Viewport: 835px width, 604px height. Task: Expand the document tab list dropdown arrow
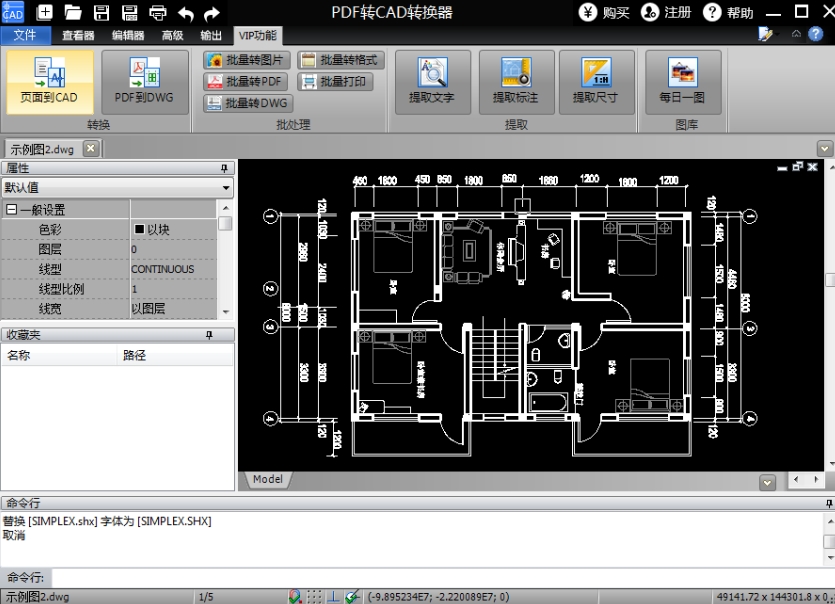click(x=824, y=148)
